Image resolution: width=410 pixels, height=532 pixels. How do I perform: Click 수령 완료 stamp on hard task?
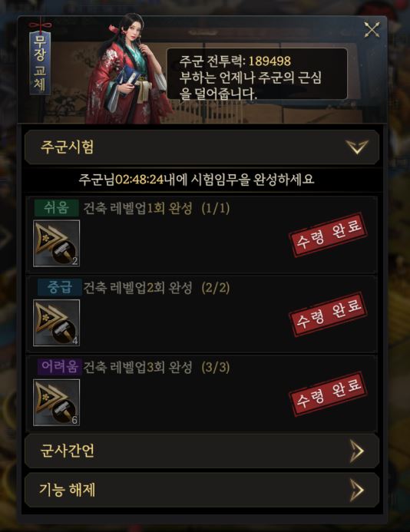329,394
